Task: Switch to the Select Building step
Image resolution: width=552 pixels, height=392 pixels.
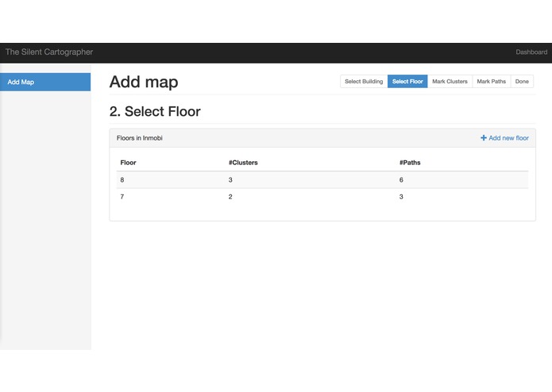Action: [364, 81]
